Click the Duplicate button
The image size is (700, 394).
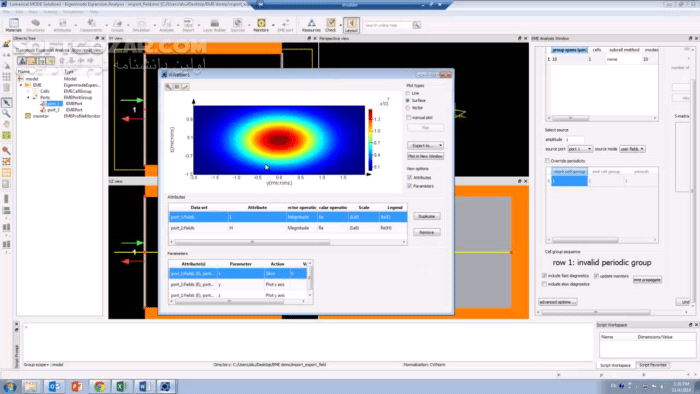coord(427,216)
